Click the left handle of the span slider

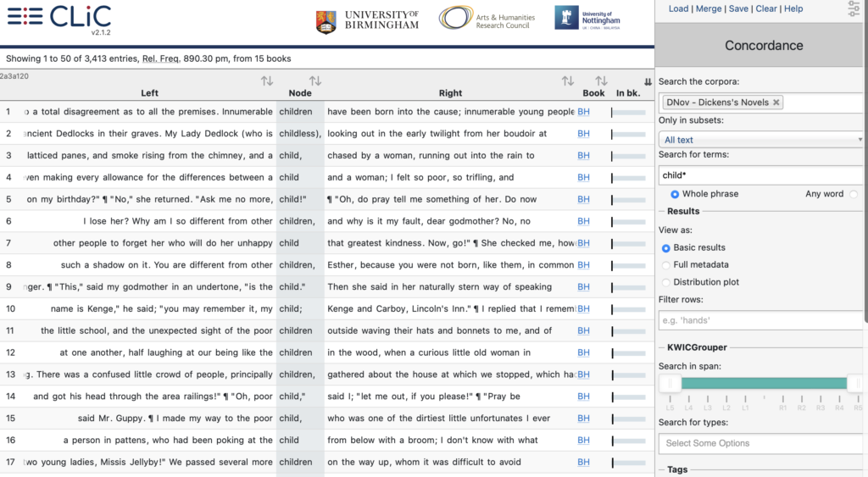[x=669, y=384]
